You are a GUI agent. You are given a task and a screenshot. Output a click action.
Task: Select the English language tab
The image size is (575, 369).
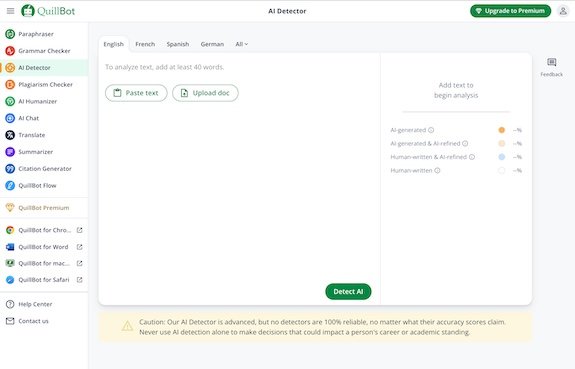pyautogui.click(x=114, y=44)
